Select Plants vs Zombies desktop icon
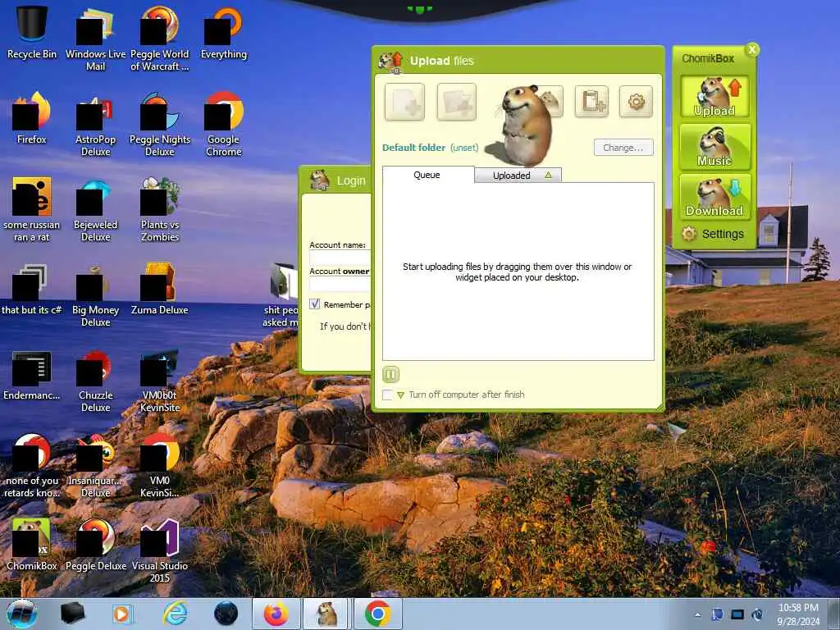This screenshot has width=840, height=630. coord(160,210)
